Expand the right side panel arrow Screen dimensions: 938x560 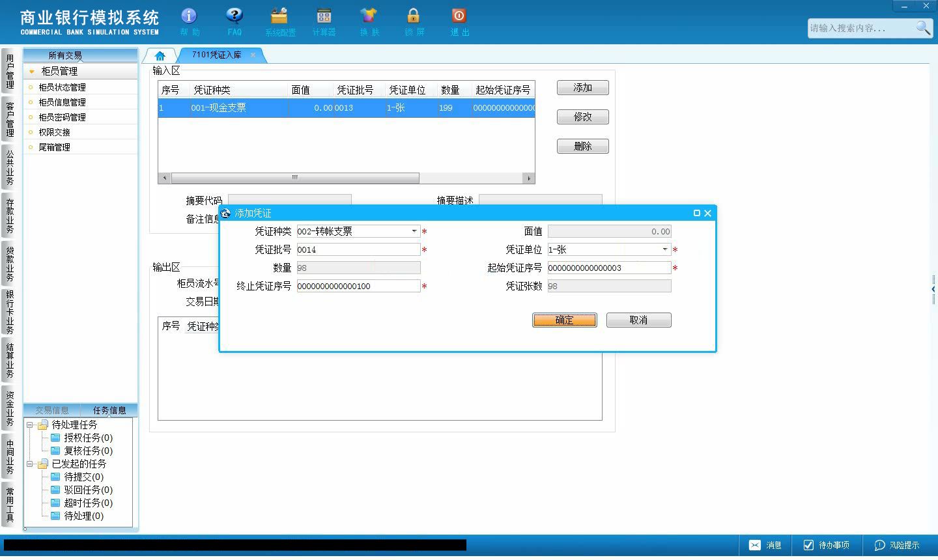933,288
